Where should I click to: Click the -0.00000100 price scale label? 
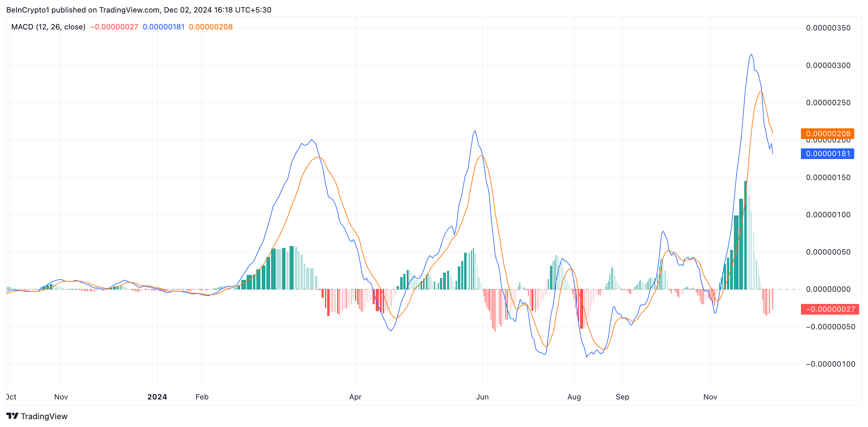[830, 364]
